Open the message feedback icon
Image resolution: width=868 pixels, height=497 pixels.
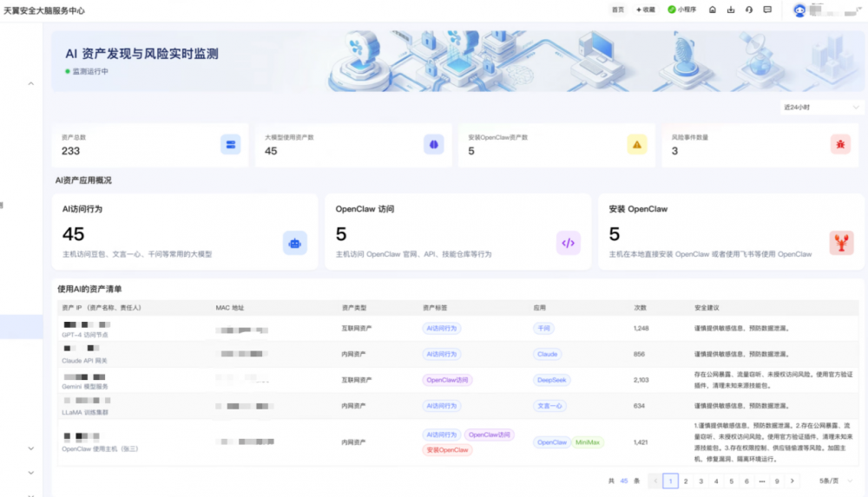[767, 10]
